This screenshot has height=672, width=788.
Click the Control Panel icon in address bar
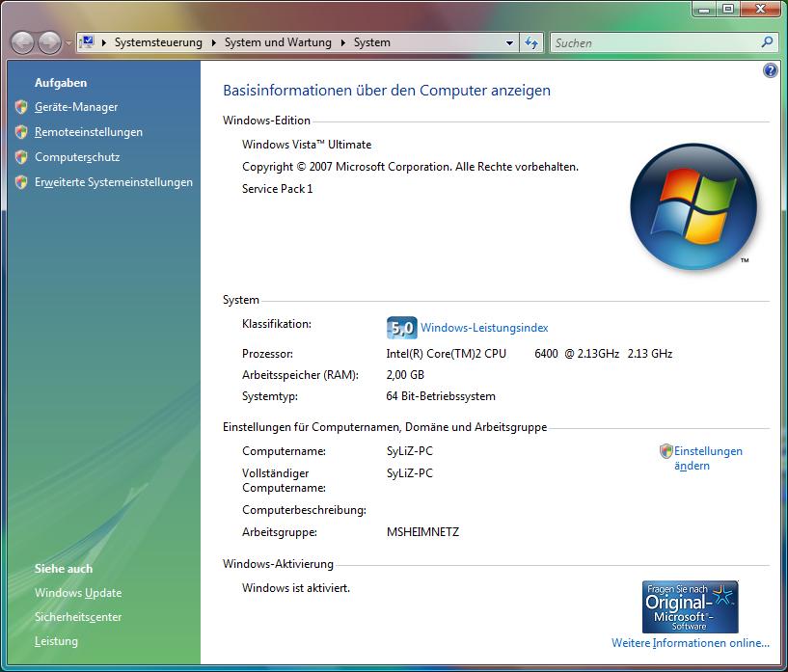[x=88, y=42]
